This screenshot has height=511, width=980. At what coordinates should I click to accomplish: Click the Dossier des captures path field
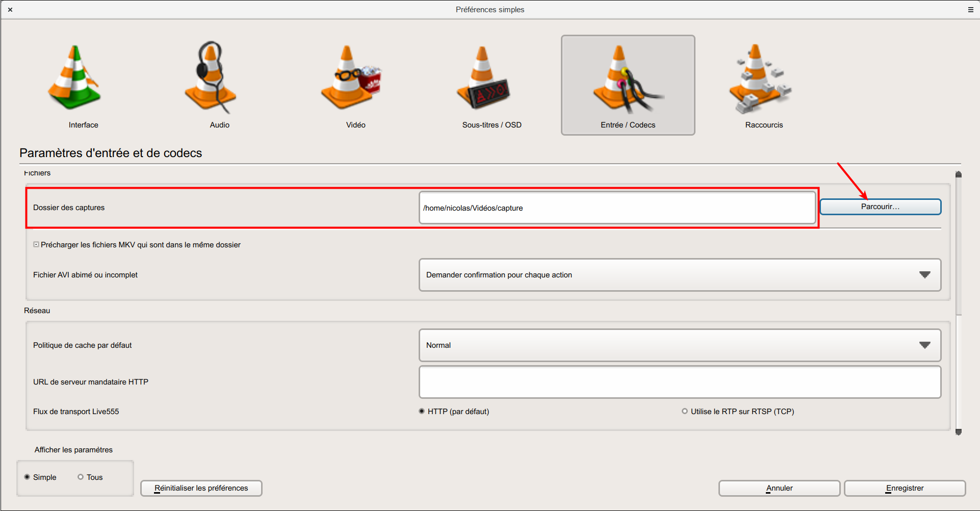[617, 208]
